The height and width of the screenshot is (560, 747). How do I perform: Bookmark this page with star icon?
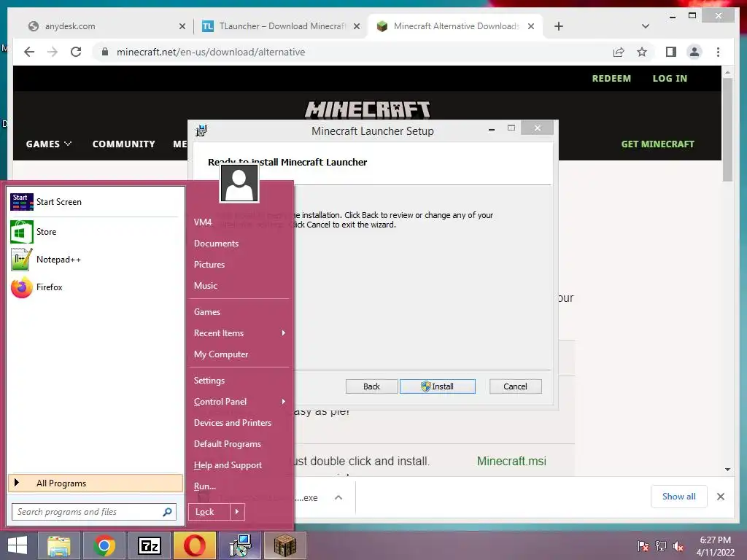coord(642,52)
